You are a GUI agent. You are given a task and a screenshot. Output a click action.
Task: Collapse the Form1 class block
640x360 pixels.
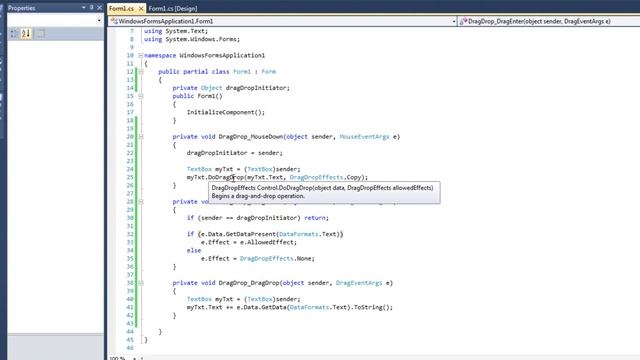(x=140, y=72)
